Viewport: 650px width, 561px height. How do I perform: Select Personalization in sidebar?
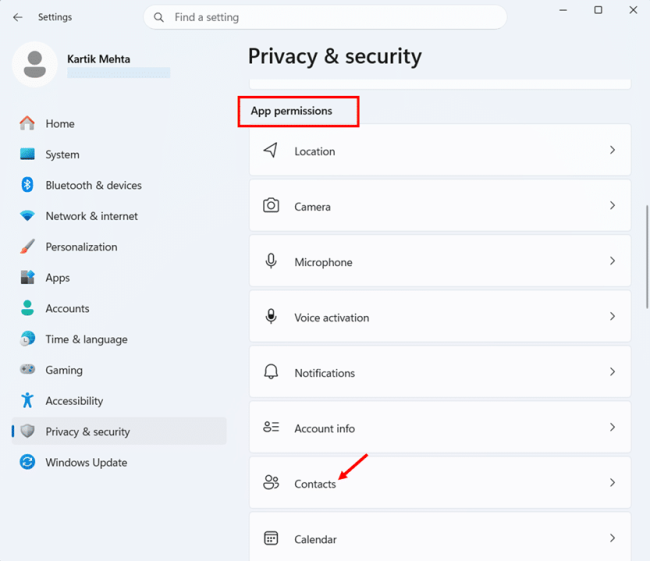pyautogui.click(x=81, y=247)
